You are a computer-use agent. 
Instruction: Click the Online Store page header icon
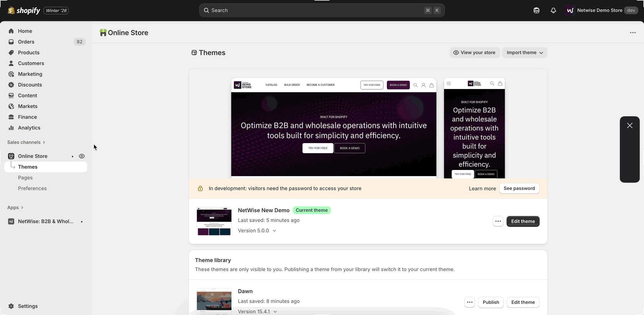click(103, 33)
